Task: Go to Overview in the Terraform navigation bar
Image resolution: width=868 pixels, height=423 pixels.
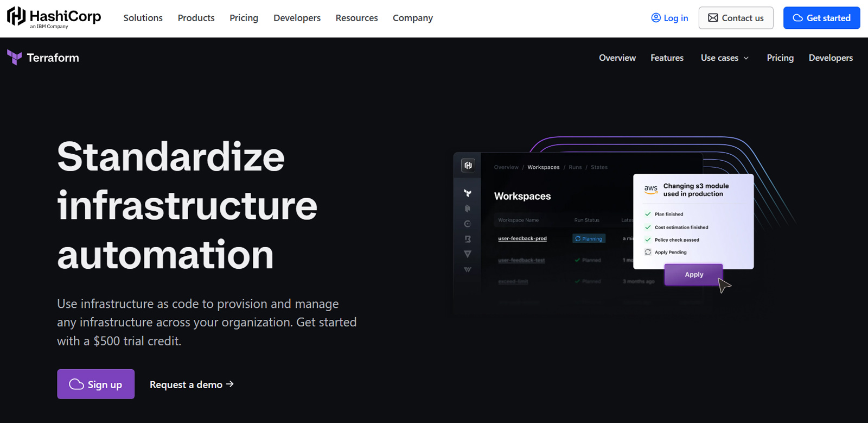Action: [617, 58]
